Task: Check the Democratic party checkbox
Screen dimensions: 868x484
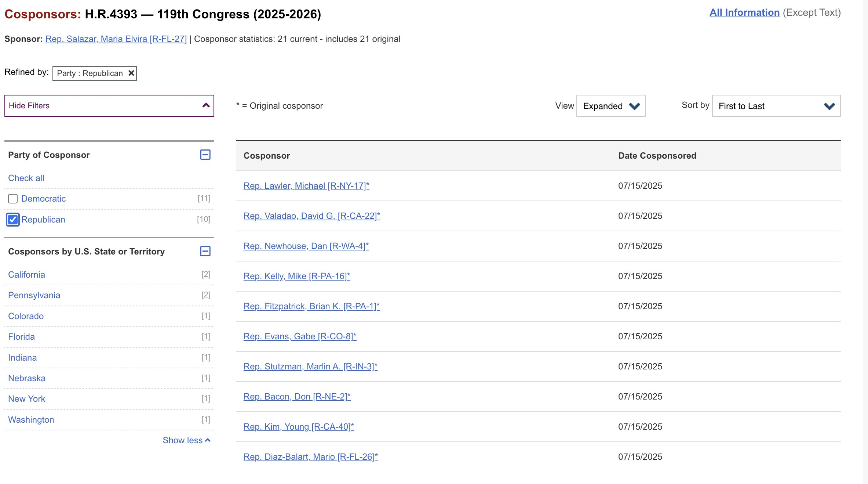Action: click(13, 199)
